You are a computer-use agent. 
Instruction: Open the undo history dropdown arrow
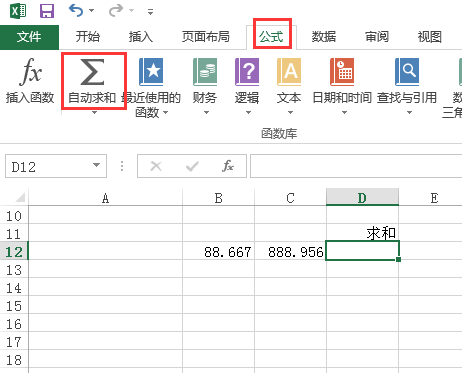pyautogui.click(x=91, y=11)
